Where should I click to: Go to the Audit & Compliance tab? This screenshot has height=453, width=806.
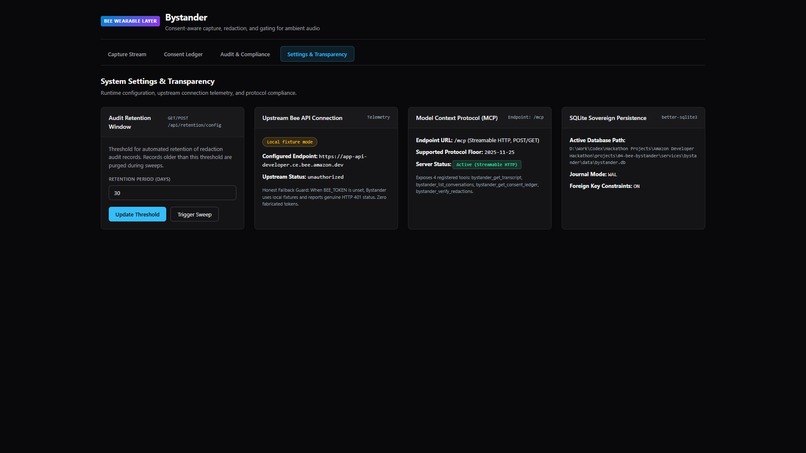click(x=245, y=54)
